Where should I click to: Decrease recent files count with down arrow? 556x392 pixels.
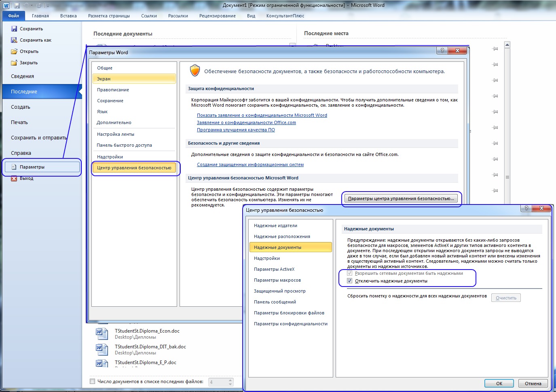coord(230,384)
